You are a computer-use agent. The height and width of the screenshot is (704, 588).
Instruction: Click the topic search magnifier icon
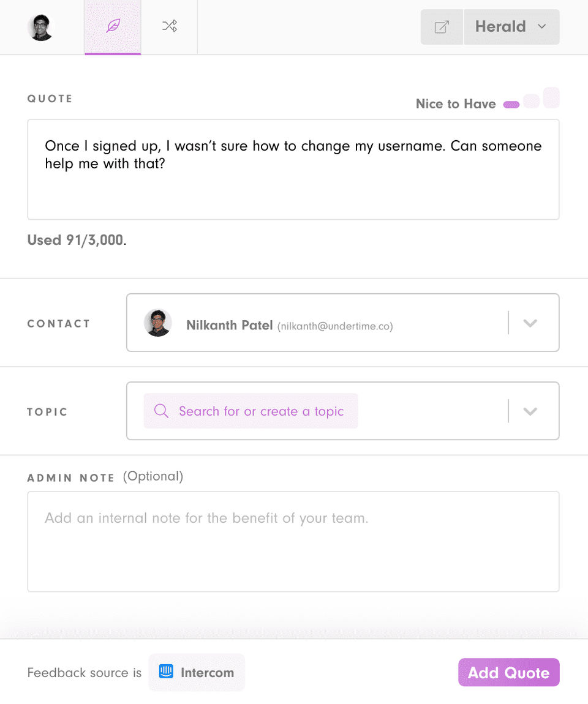(x=161, y=411)
